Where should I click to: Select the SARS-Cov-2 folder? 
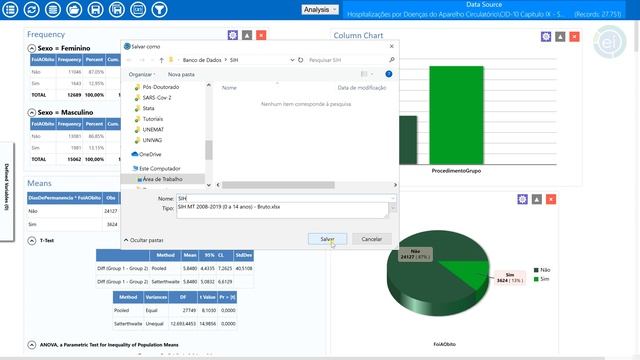tap(157, 98)
